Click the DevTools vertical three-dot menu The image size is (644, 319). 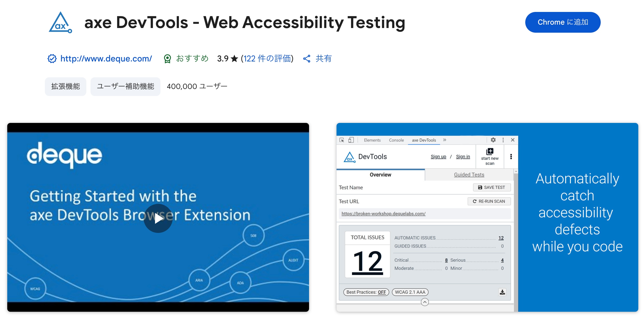click(503, 140)
